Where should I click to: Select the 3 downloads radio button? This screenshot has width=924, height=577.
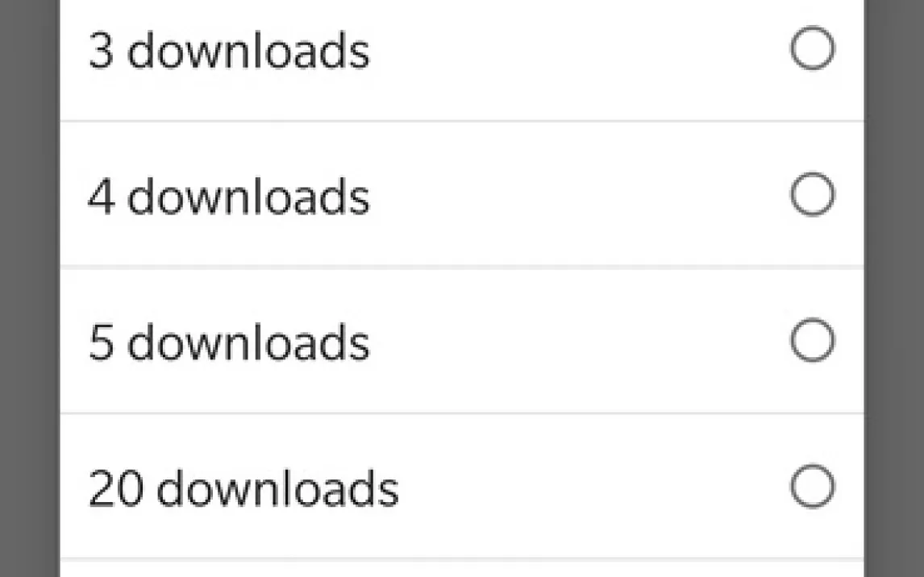[812, 48]
